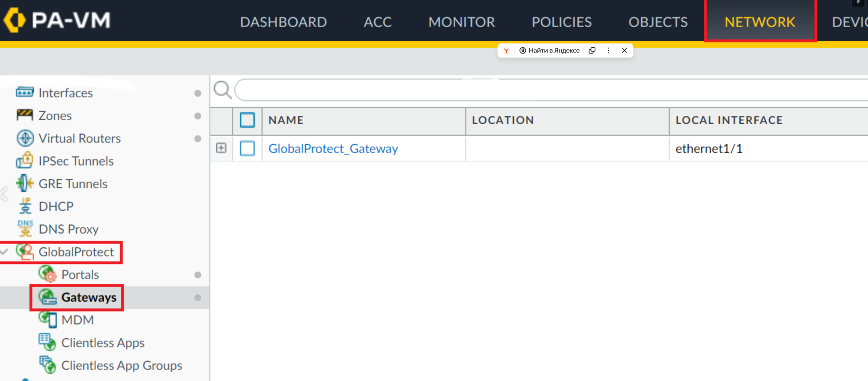Viewport: 868px width, 381px height.
Task: Click the search magnifier icon
Action: 222,90
